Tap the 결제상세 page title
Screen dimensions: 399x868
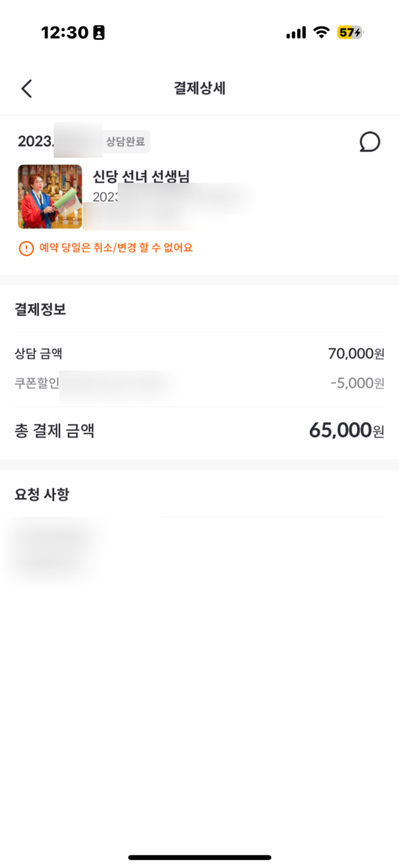(199, 88)
